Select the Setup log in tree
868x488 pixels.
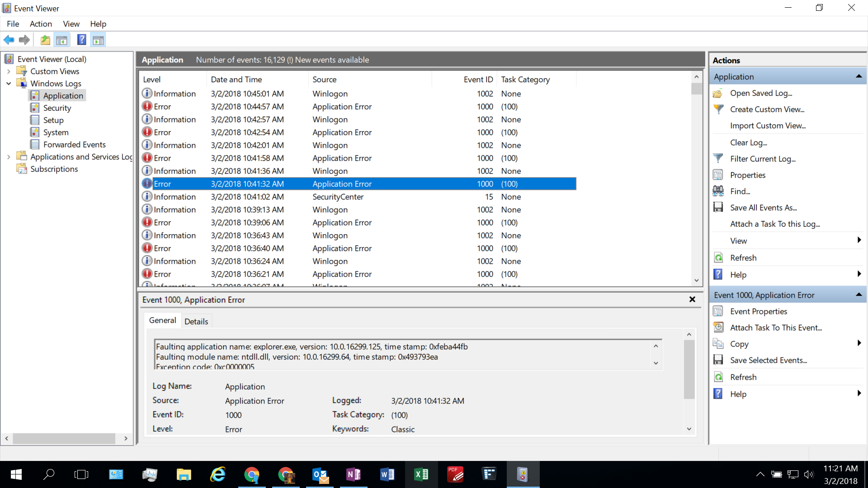[x=53, y=120]
